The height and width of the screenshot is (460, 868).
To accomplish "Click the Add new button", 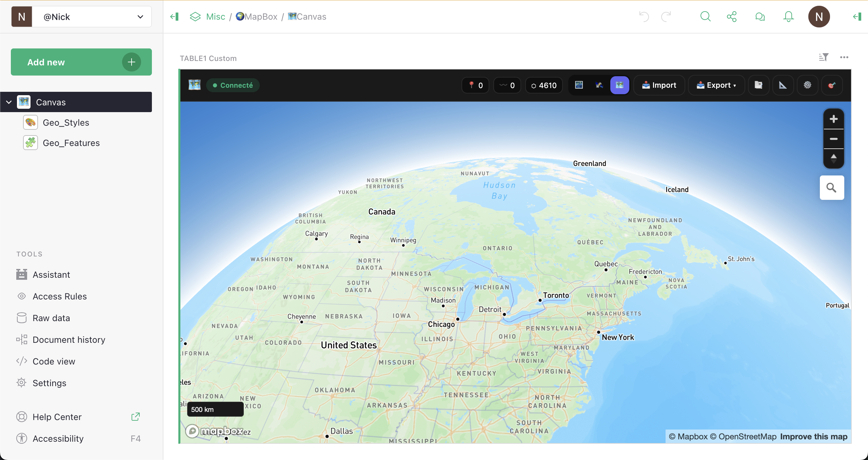I will click(x=81, y=62).
